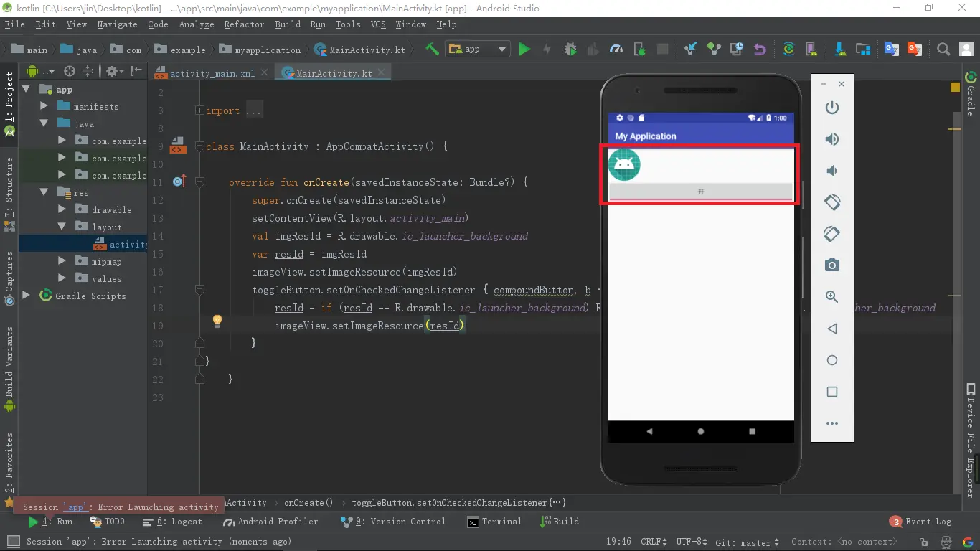Click the Make Project hammer icon
This screenshot has width=980, height=551.
tap(432, 49)
